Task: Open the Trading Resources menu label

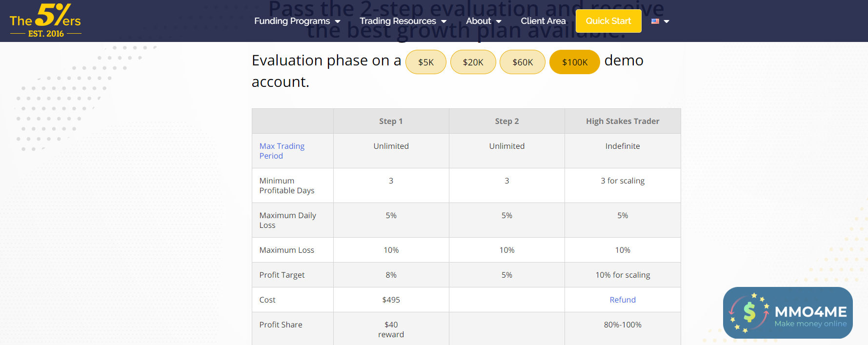Action: coord(398,21)
